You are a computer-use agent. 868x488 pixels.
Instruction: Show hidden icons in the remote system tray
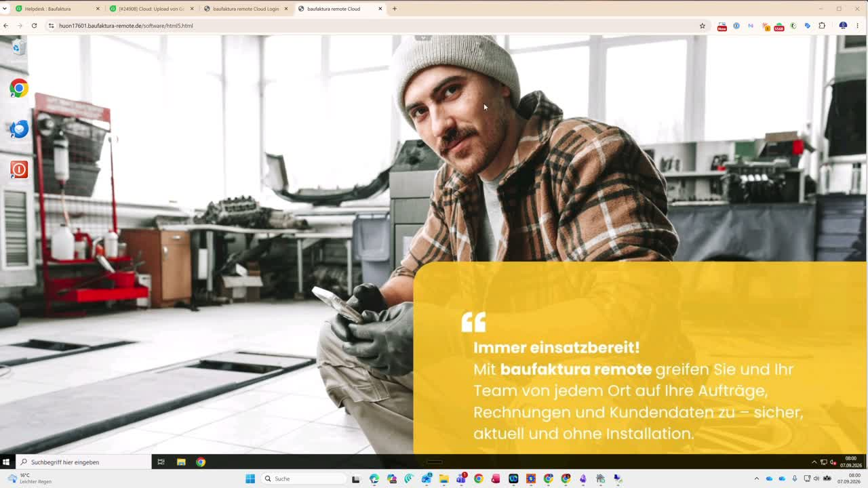pyautogui.click(x=814, y=462)
